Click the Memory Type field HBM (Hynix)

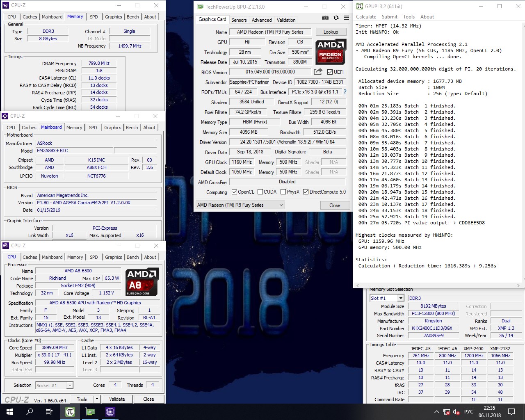(x=254, y=122)
